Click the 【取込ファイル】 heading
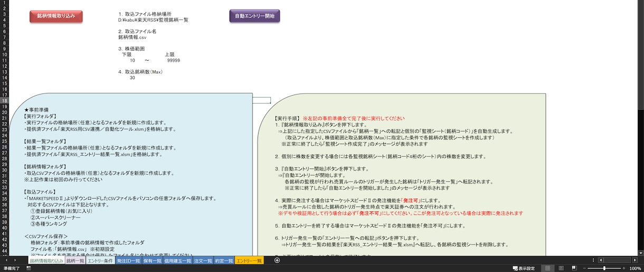This screenshot has width=644, height=272. 40,192
